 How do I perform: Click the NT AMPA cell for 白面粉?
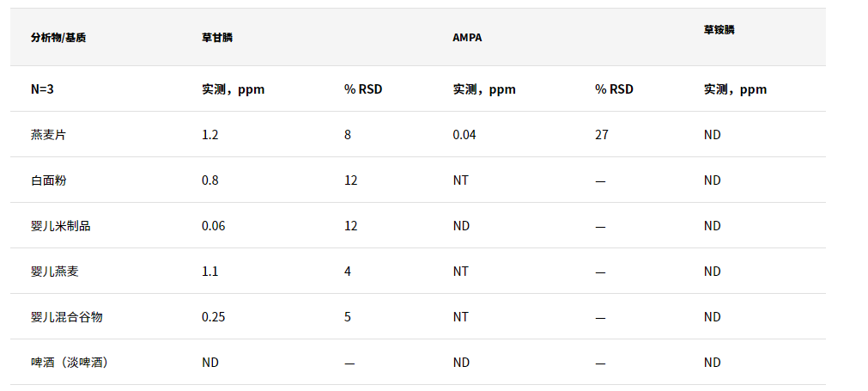[x=460, y=180]
